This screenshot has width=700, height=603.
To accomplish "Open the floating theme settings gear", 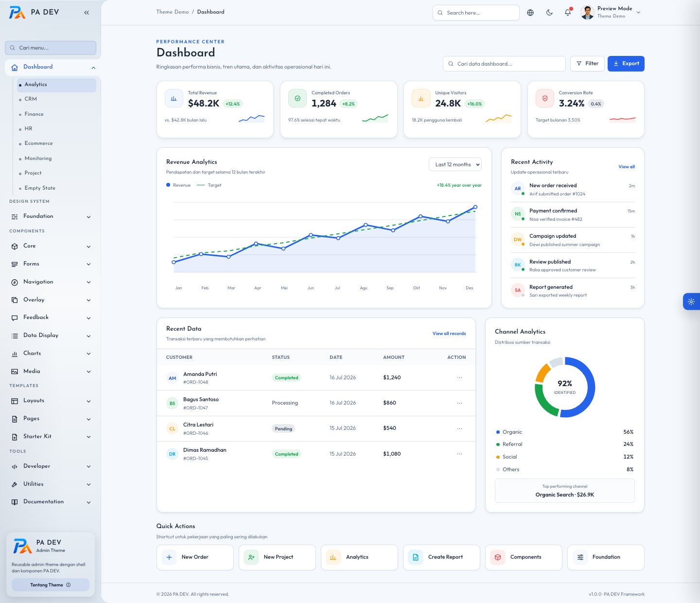I will (691, 301).
